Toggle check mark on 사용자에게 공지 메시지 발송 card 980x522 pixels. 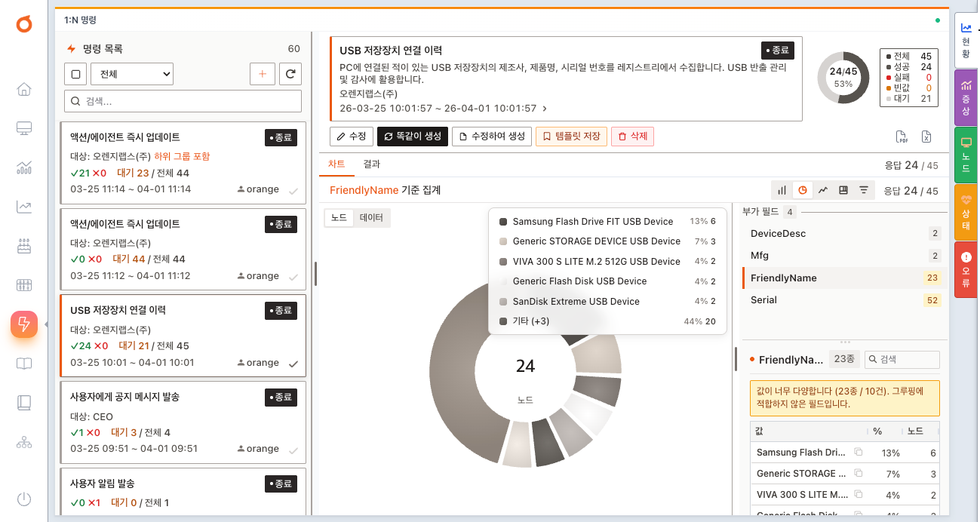click(293, 450)
